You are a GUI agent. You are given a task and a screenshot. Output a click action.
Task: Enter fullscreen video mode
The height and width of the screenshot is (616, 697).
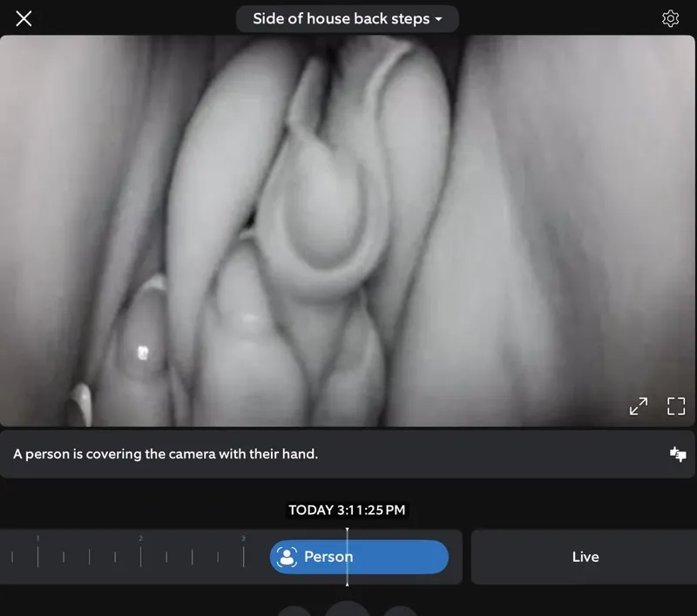click(x=676, y=406)
